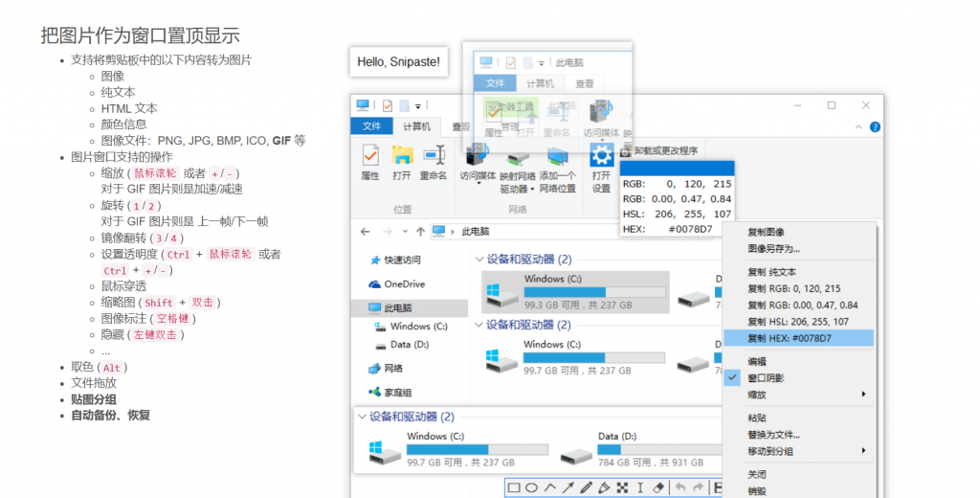Click the 贴图分组 bold list item
The image size is (980, 498).
tap(94, 399)
